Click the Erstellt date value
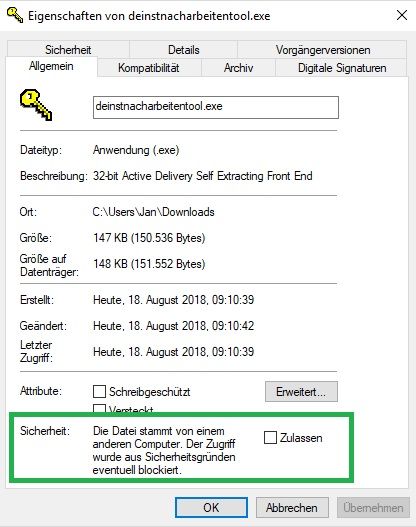Screen dimensions: 416x527 (x=173, y=299)
